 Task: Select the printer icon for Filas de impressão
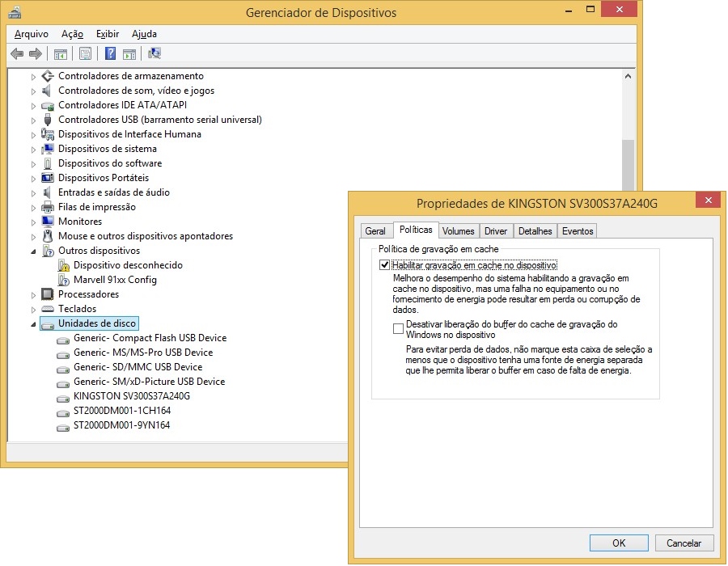[48, 207]
